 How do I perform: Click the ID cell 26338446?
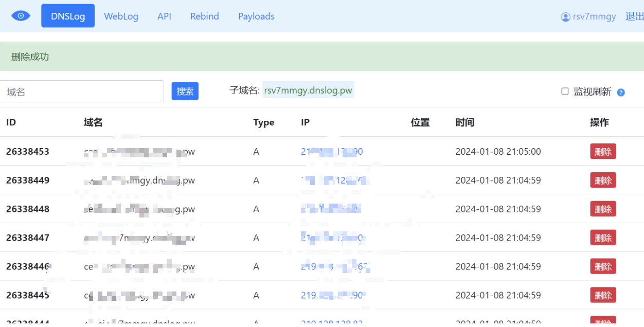coord(28,267)
